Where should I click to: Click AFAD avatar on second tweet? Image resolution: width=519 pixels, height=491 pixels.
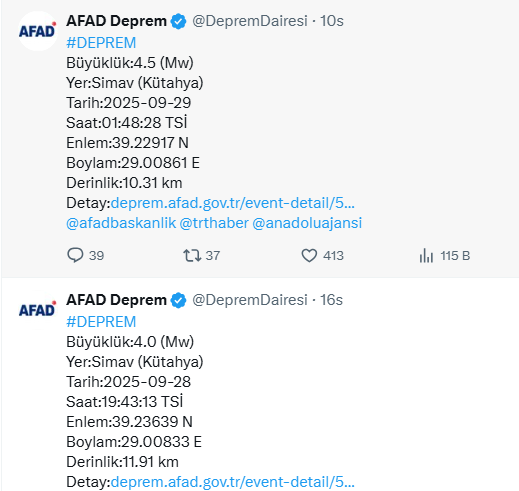tap(38, 310)
